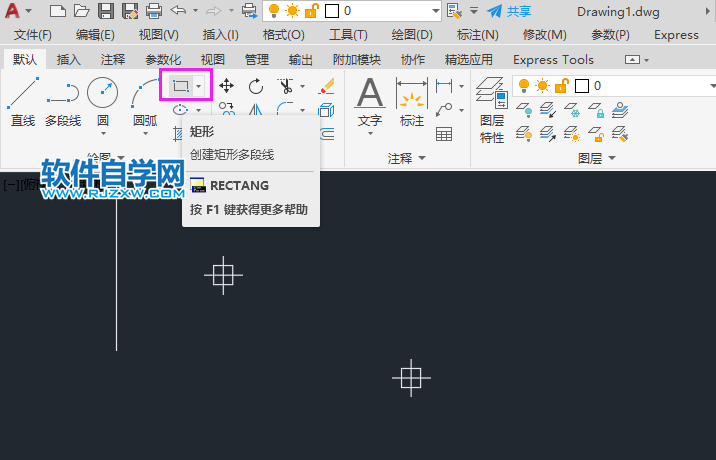Screen dimensions: 716x460
Task: Select the 圆 circle tool
Action: tap(103, 101)
